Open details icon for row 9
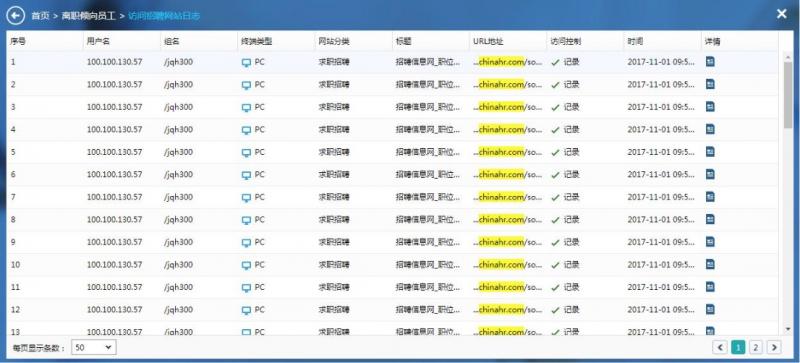 (710, 241)
